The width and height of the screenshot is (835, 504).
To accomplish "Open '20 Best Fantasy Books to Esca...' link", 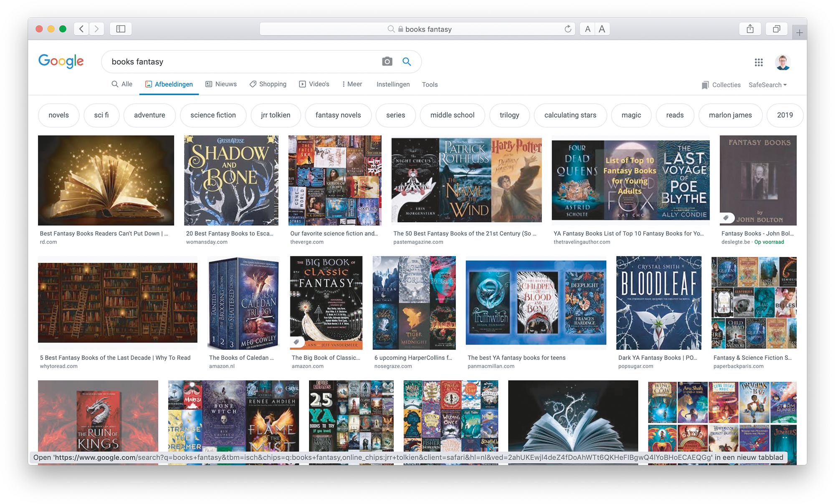I will tap(230, 234).
